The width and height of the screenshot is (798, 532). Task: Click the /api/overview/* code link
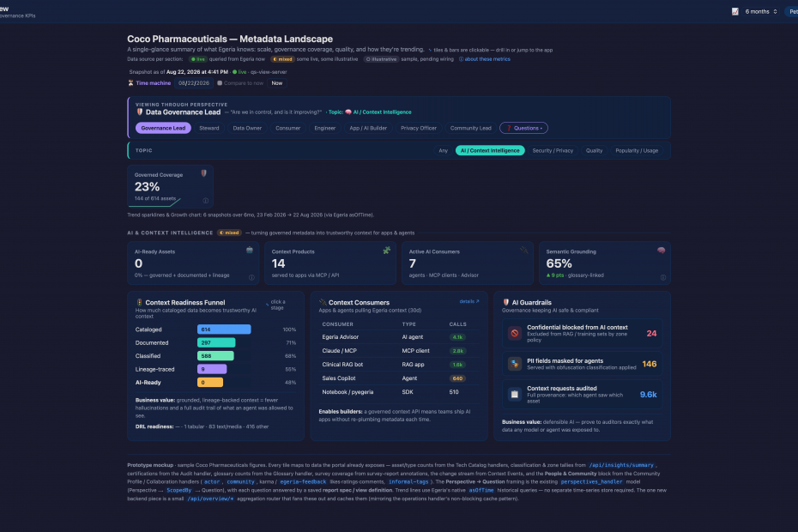pyautogui.click(x=210, y=499)
